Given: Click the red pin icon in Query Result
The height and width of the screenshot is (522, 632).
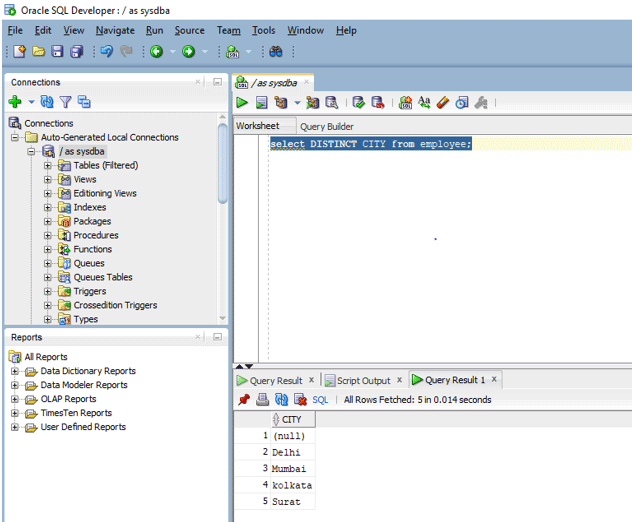Looking at the screenshot, I should point(244,399).
